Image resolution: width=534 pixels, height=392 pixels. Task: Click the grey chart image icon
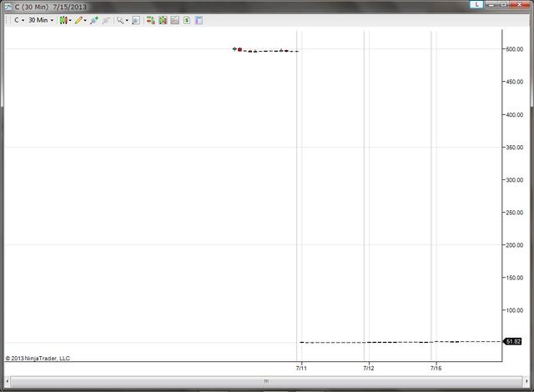pyautogui.click(x=174, y=20)
